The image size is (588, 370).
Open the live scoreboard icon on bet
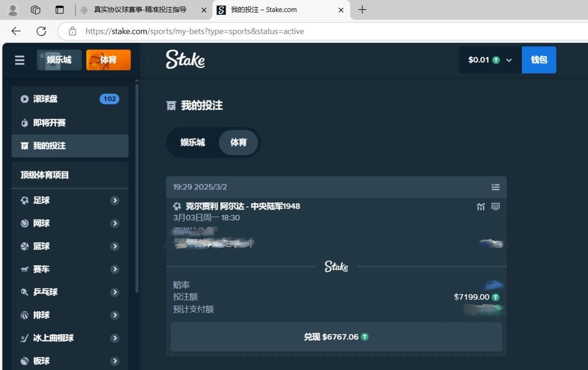[495, 207]
